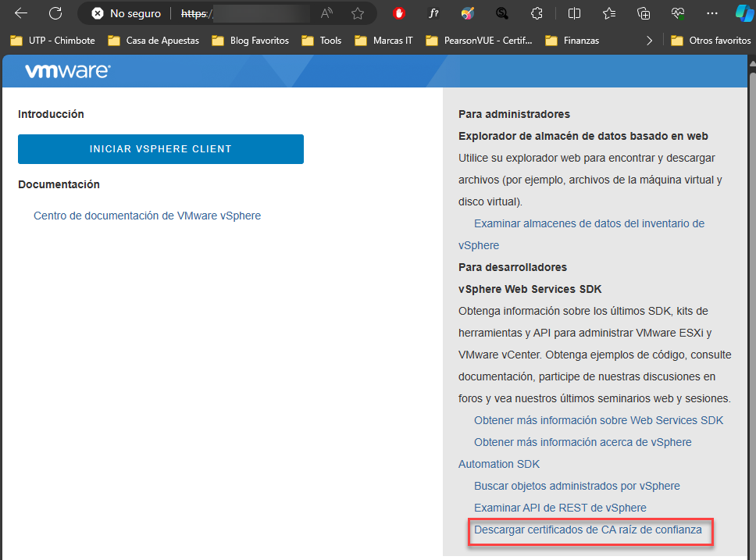The image size is (756, 560).
Task: Open browser Settings and more menu
Action: (711, 13)
